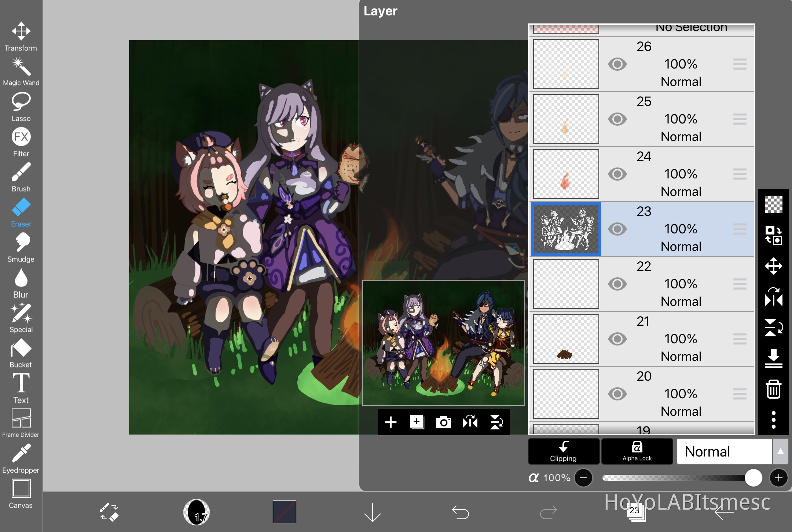Select the Magic Wand tool
792x532 pixels.
[x=21, y=71]
